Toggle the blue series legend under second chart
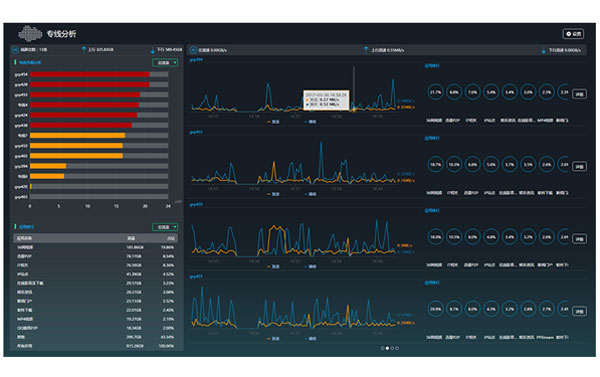Image resolution: width=600 pixels, height=377 pixels. (310, 194)
